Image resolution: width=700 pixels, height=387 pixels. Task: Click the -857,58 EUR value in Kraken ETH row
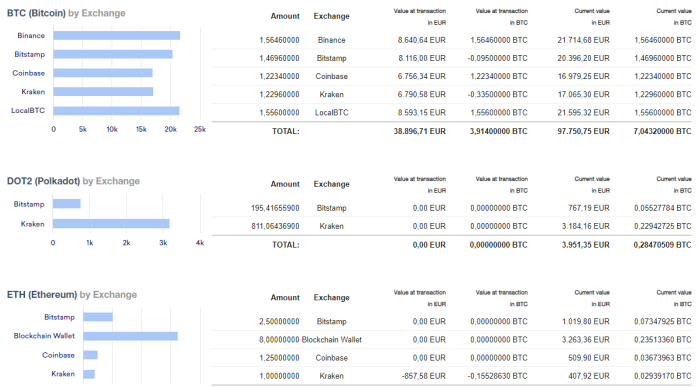[x=423, y=376]
